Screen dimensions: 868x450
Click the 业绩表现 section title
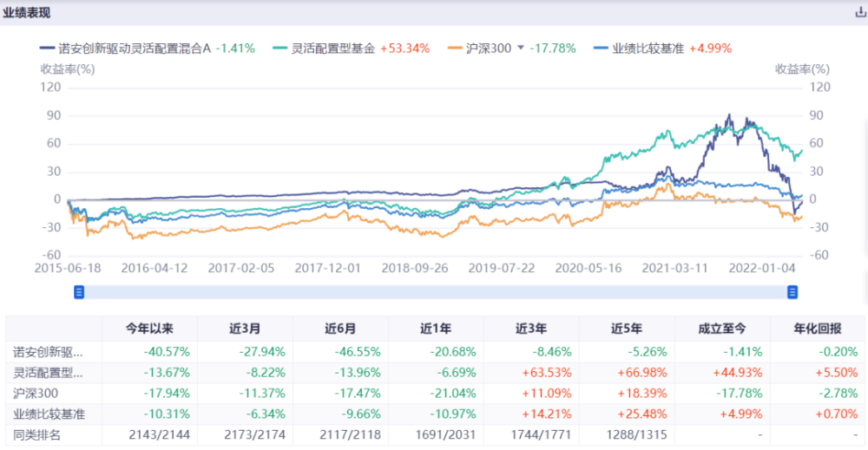click(27, 12)
